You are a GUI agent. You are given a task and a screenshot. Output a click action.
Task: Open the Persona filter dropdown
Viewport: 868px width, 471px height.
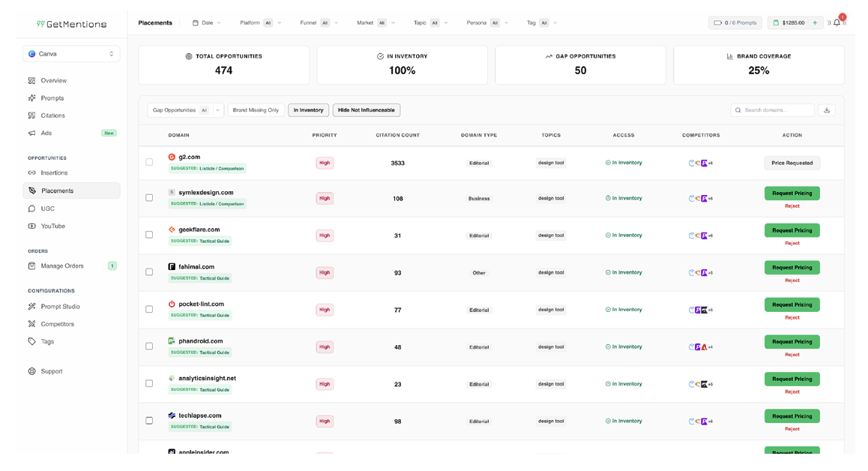[488, 22]
